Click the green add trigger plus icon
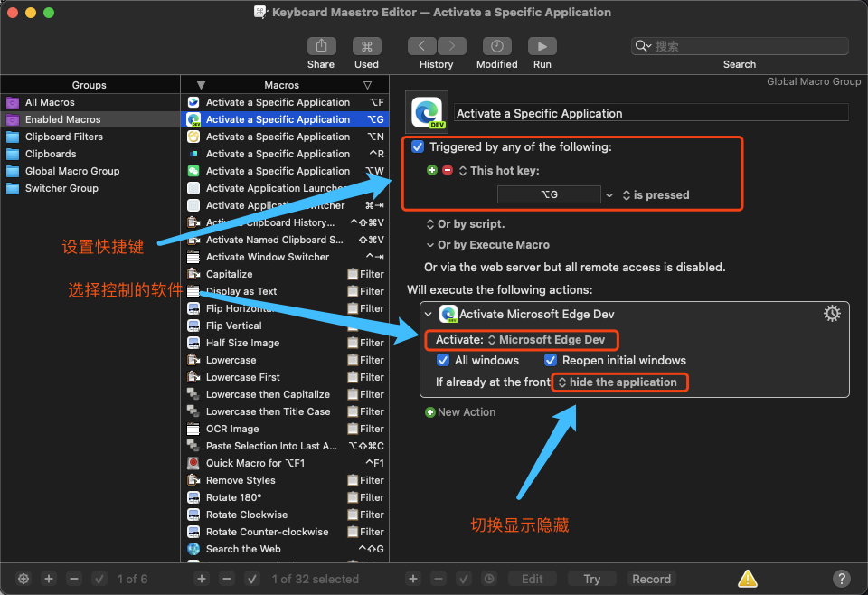 (432, 170)
